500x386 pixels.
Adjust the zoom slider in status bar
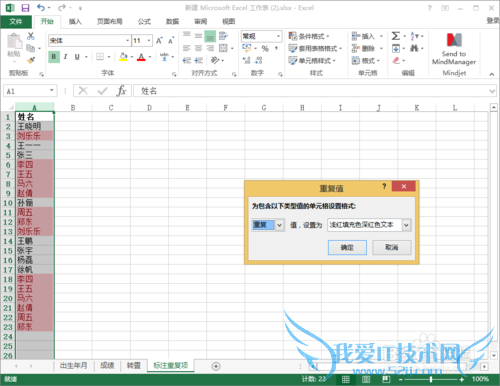[x=431, y=379]
